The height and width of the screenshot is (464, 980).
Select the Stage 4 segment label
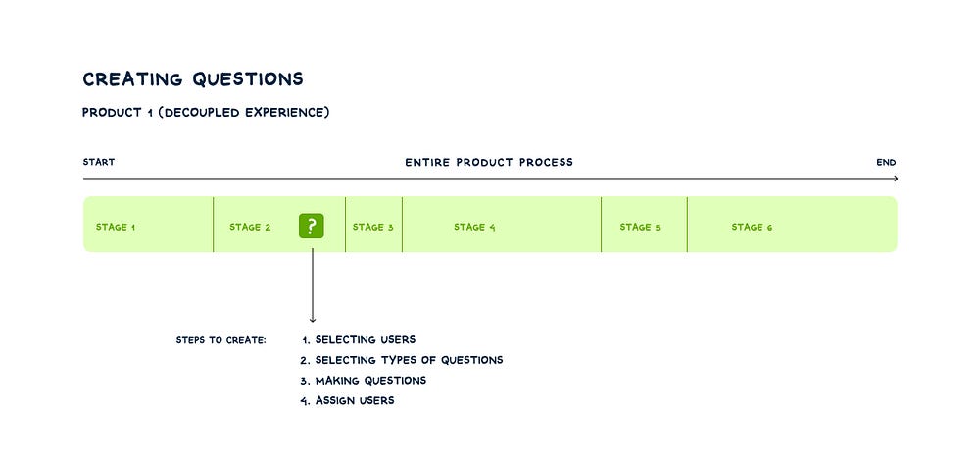point(474,228)
